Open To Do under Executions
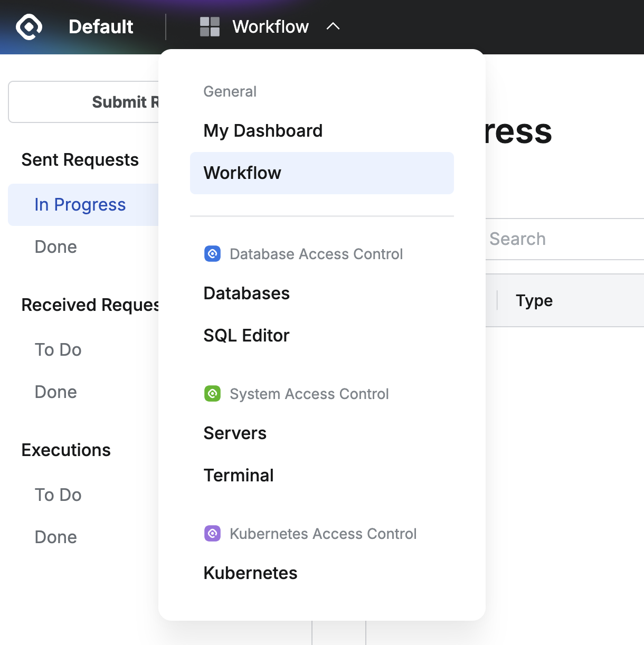644x645 pixels. [x=58, y=495]
